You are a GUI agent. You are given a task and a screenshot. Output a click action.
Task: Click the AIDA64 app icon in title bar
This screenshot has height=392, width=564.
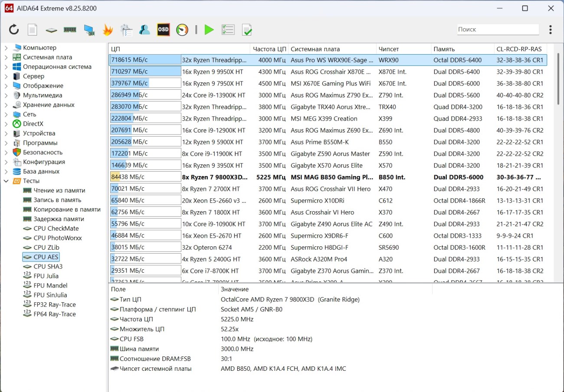click(9, 8)
